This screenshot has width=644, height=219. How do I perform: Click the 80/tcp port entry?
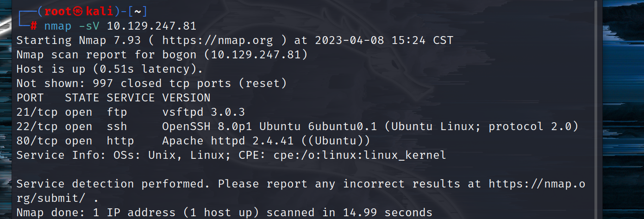point(37,141)
